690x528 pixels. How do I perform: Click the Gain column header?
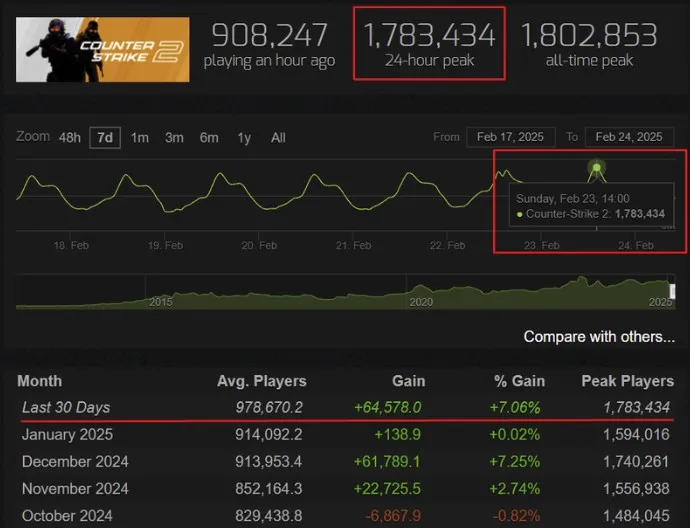pos(409,381)
